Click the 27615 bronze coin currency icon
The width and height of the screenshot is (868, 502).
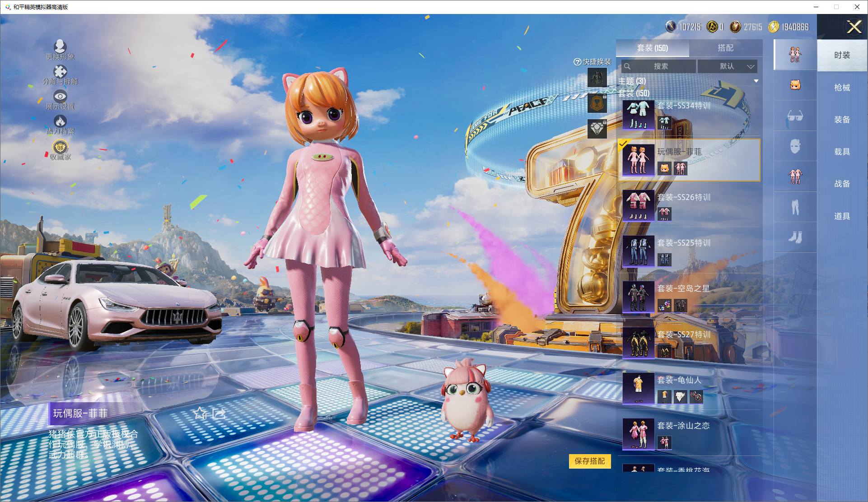pyautogui.click(x=736, y=27)
